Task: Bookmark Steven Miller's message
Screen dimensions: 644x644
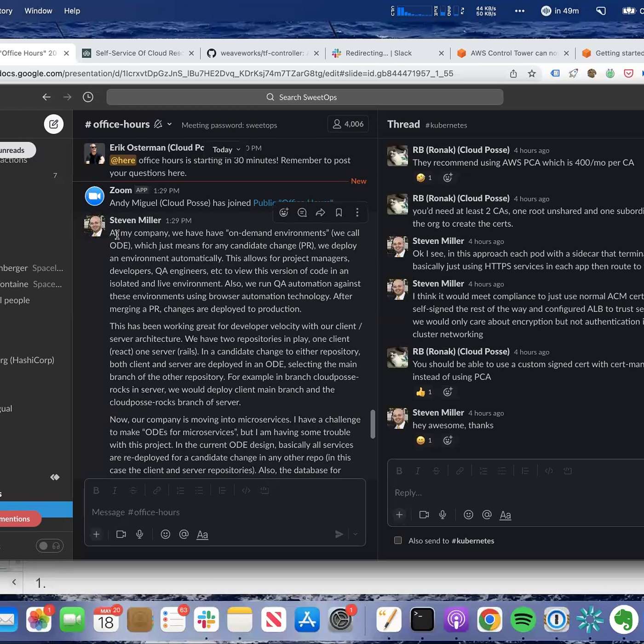Action: point(339,213)
